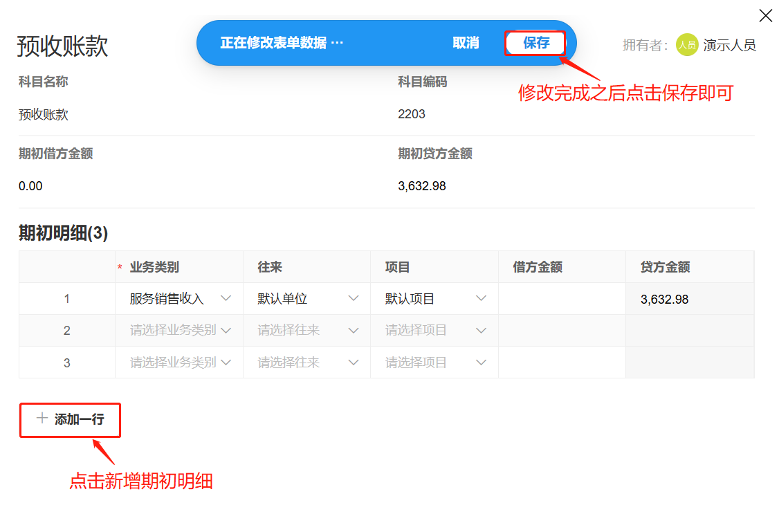
Task: Expand row 2 往来 dropdown
Action: click(306, 331)
